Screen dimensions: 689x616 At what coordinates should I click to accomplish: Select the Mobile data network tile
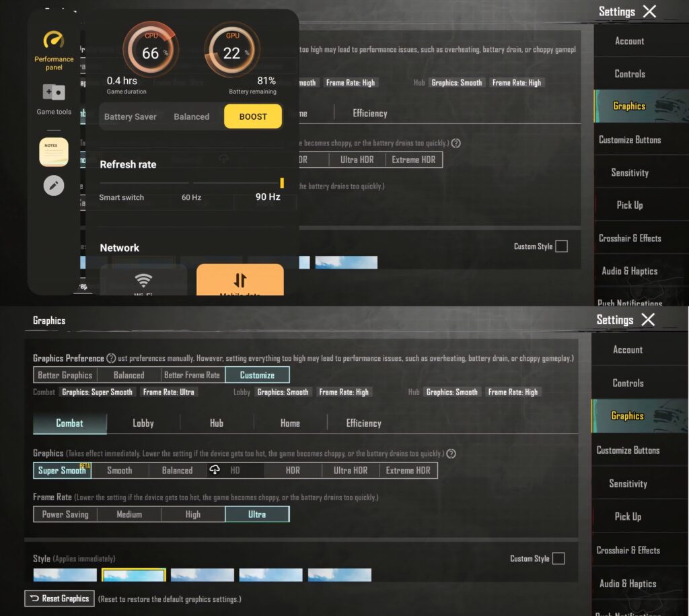pos(240,279)
